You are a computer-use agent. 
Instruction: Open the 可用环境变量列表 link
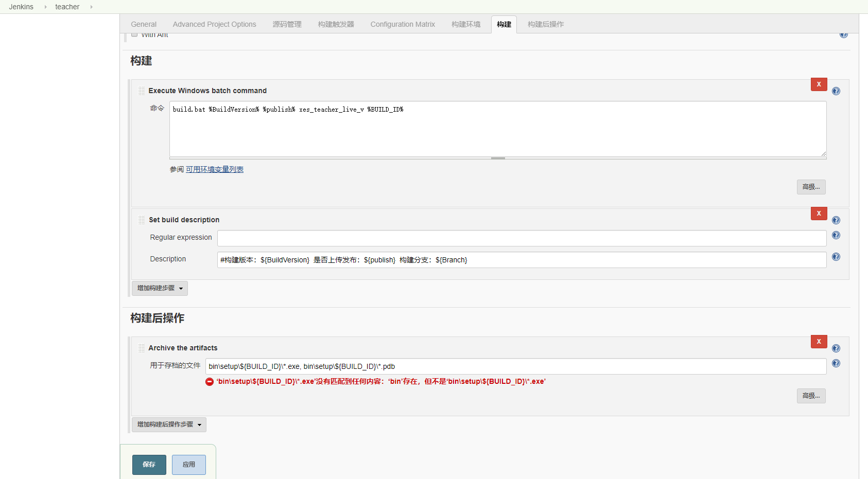pos(215,169)
